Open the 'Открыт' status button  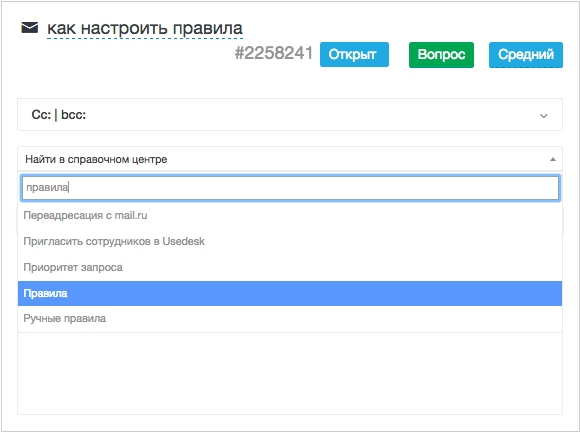point(354,55)
